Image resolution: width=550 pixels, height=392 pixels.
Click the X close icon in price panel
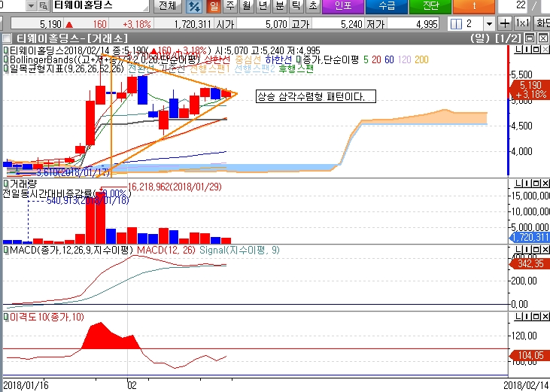[x=545, y=50]
